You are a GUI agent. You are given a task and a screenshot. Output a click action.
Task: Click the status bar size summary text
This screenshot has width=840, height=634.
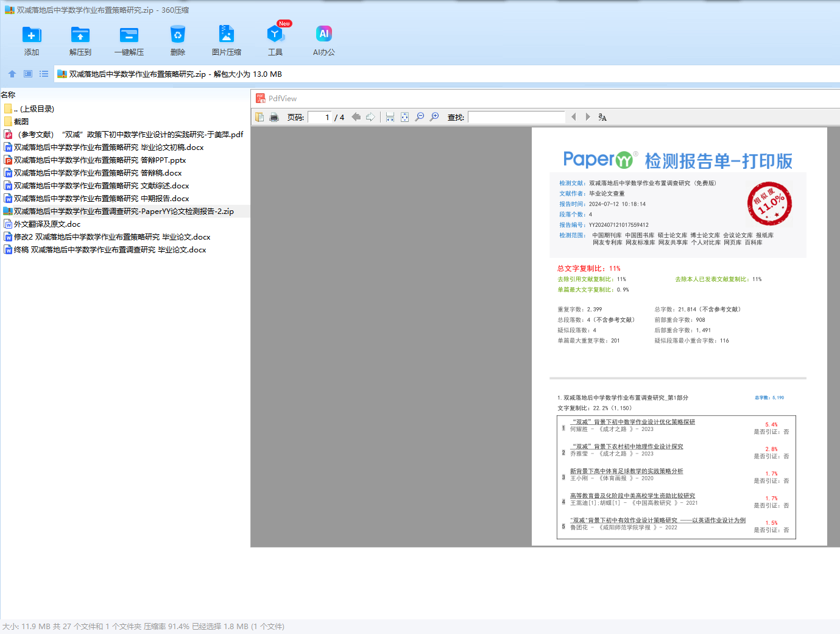(143, 627)
